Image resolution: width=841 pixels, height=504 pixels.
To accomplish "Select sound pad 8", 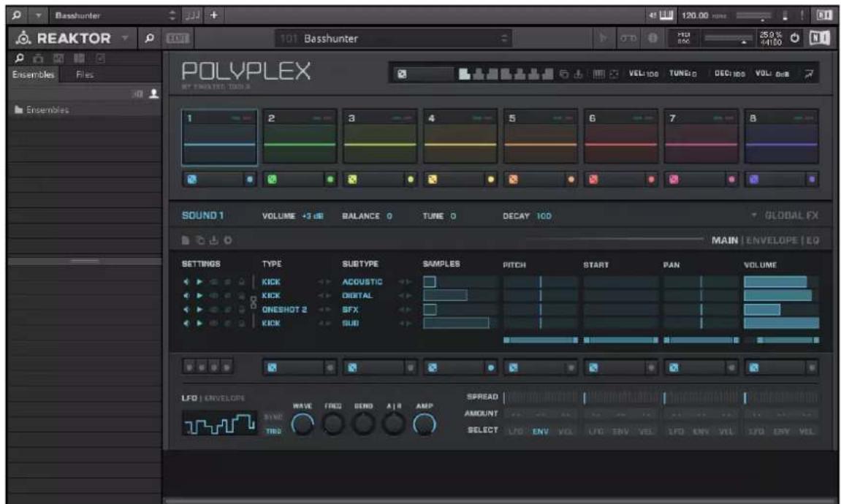I will (x=782, y=137).
